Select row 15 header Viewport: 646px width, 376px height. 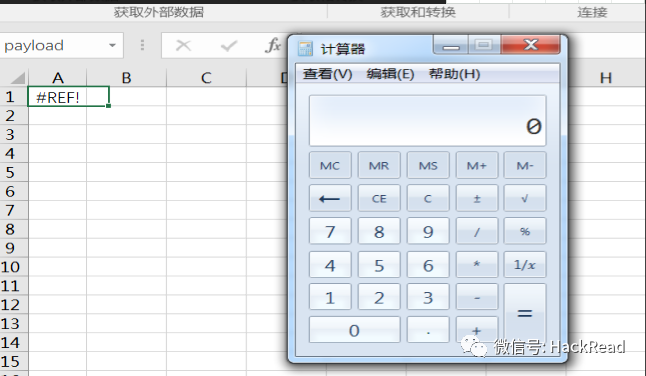[x=14, y=362]
